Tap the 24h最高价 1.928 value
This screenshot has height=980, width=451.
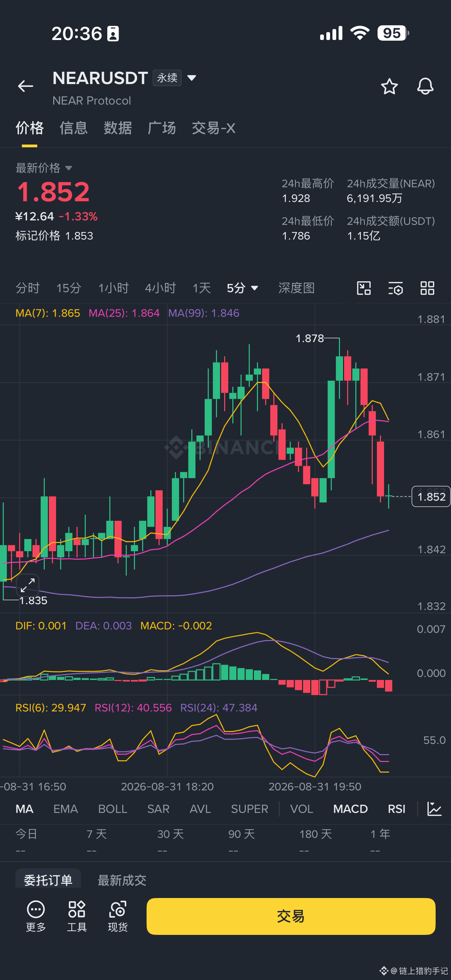tap(296, 198)
